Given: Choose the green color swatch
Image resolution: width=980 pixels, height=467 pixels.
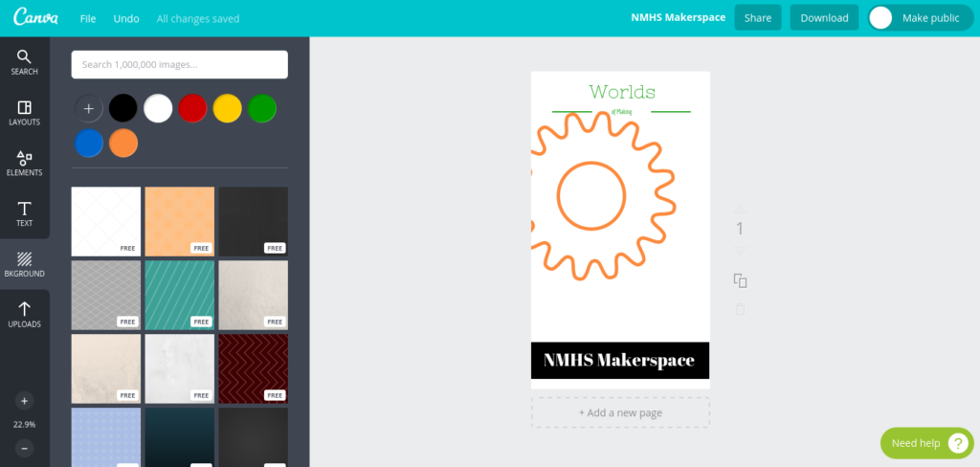Looking at the screenshot, I should tap(262, 109).
